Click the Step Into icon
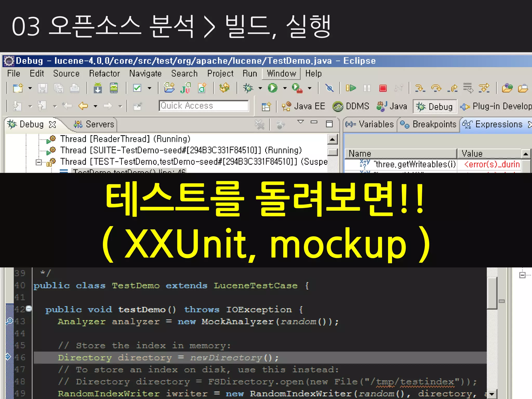The height and width of the screenshot is (399, 532). (420, 88)
